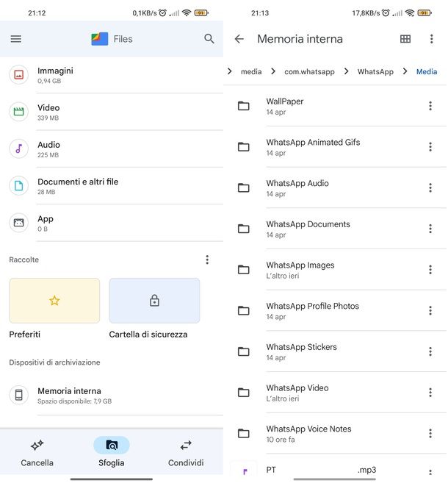This screenshot has width=448, height=483.
Task: Tap the 'Audio' category label
Action: [48, 145]
